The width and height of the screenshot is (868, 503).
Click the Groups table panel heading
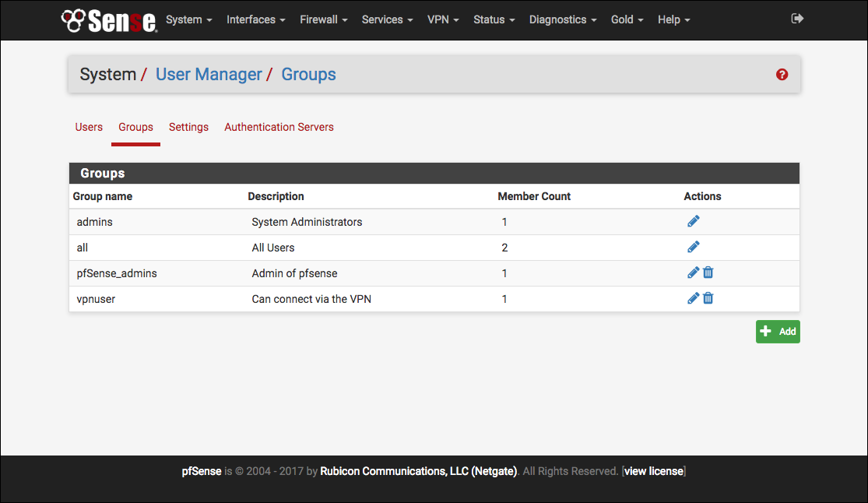(434, 173)
